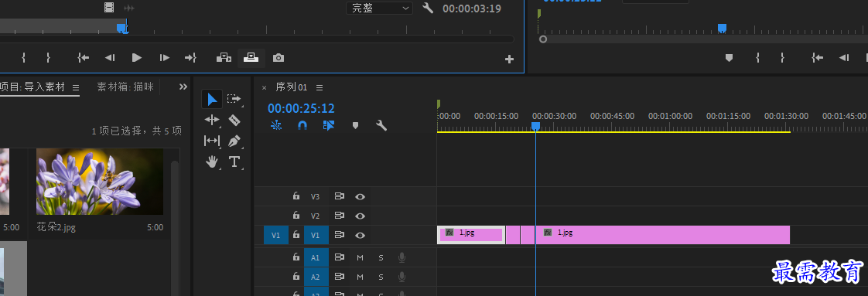Toggle insert sequences as nests
This screenshot has width=868, height=296.
click(275, 126)
